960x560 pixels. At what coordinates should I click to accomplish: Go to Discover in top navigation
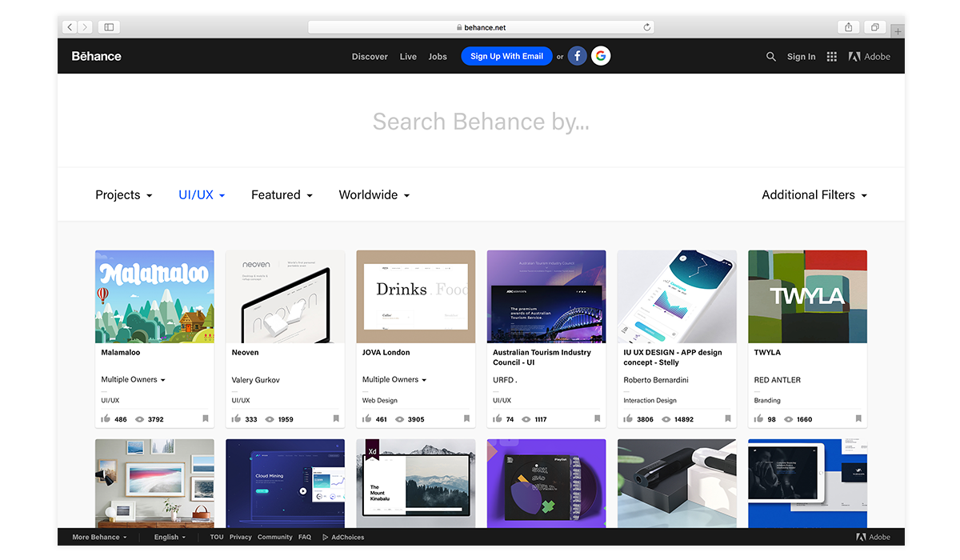click(x=370, y=57)
